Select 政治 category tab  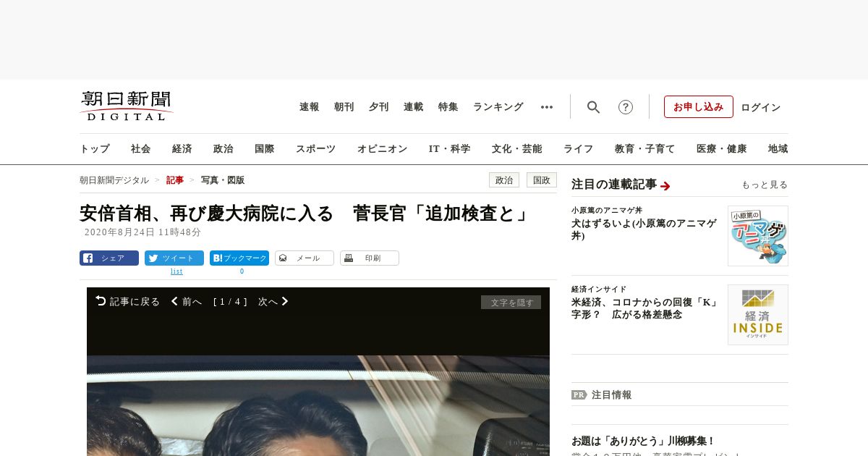(x=224, y=149)
